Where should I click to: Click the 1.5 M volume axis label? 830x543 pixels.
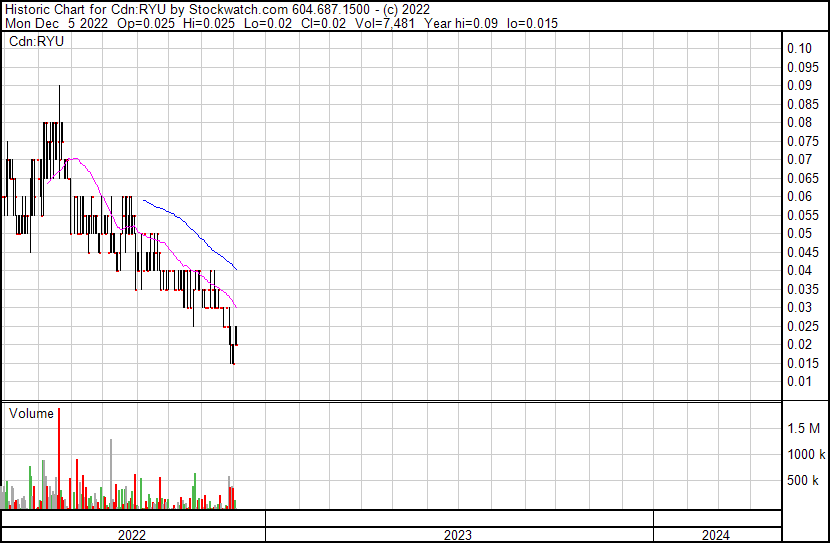pos(804,428)
